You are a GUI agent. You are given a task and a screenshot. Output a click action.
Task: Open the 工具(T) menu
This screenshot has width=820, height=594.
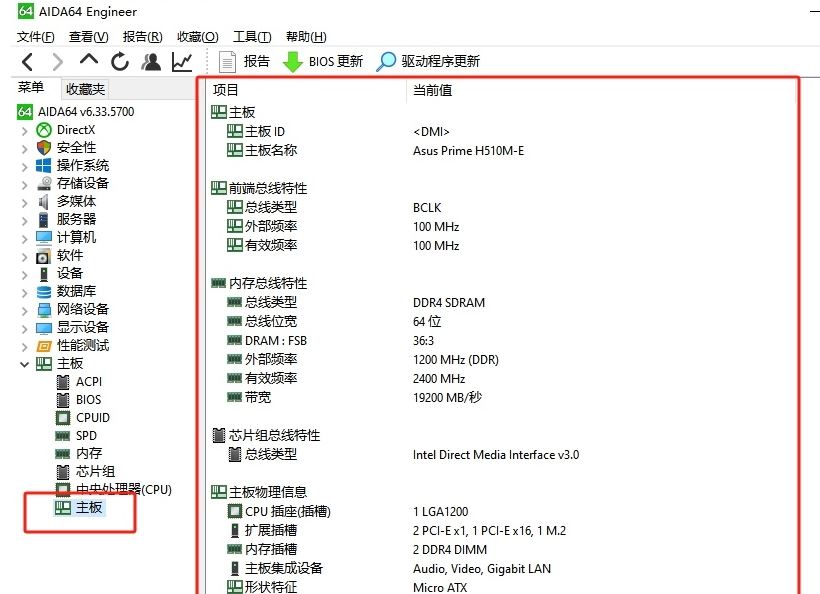pos(252,37)
